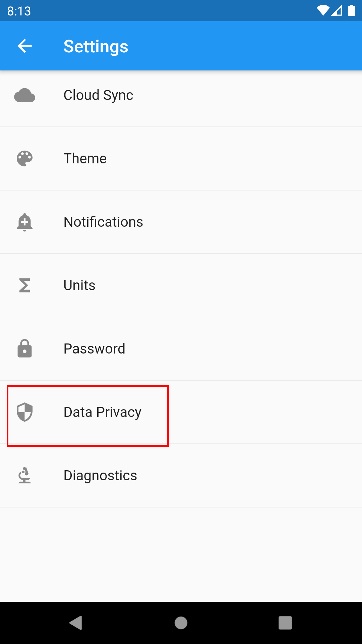362x644 pixels.
Task: Tap the Notifications bell icon
Action: 24,222
